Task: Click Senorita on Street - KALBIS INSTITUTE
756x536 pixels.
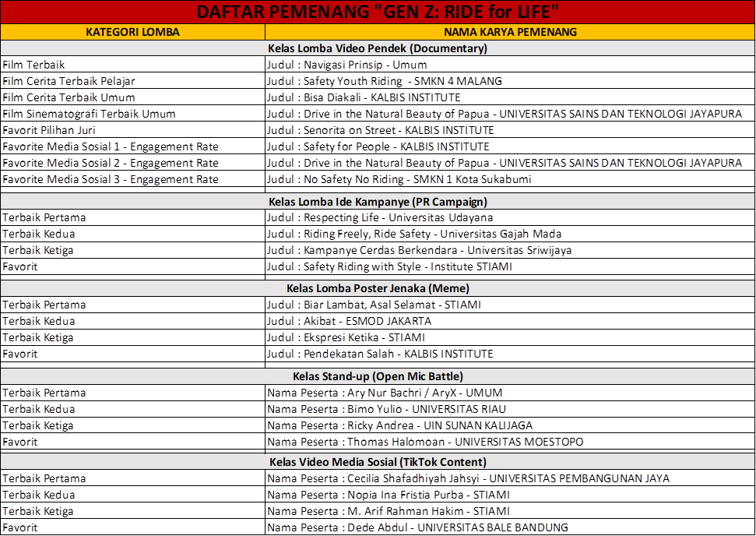Action: coord(510,130)
